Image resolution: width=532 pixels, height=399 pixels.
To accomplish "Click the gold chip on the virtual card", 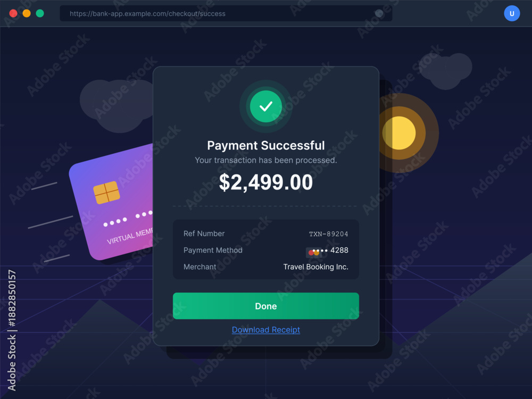I will 106,193.
